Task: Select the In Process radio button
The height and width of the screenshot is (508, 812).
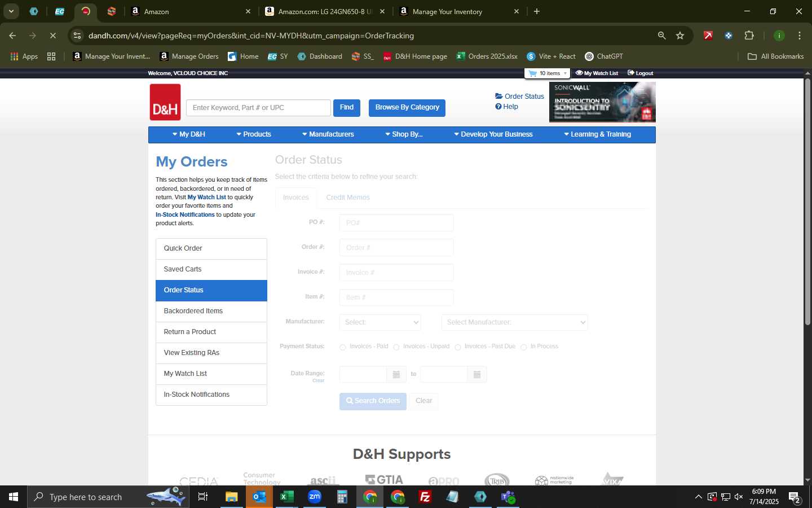Action: [524, 347]
